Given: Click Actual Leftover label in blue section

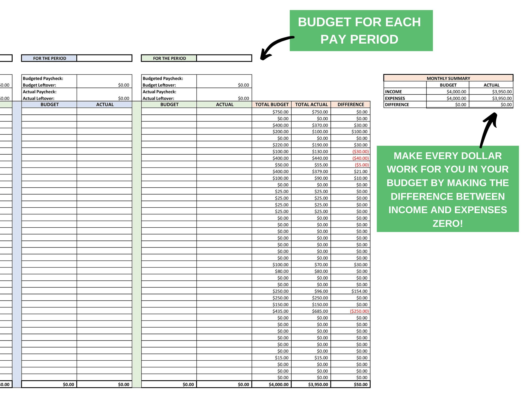Looking at the screenshot, I should [38, 98].
